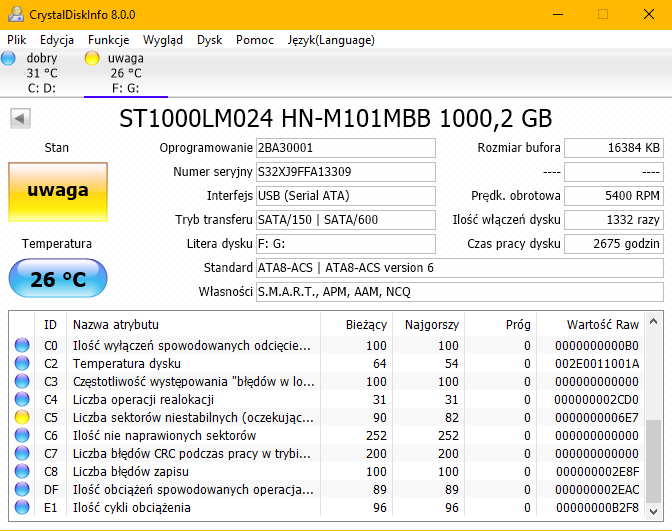Select the 'uwaga 26 °C F: G:' disk tab
Image resolution: width=672 pixels, height=531 pixels.
click(126, 73)
